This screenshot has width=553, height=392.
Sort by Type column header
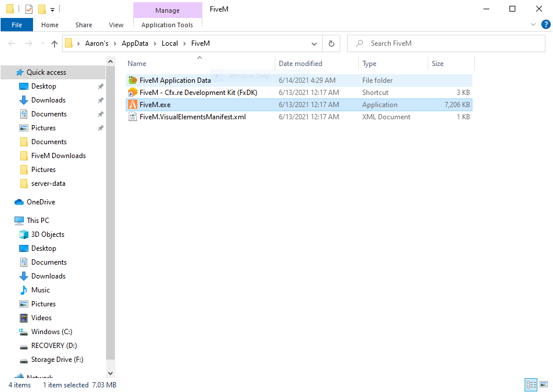tap(393, 64)
